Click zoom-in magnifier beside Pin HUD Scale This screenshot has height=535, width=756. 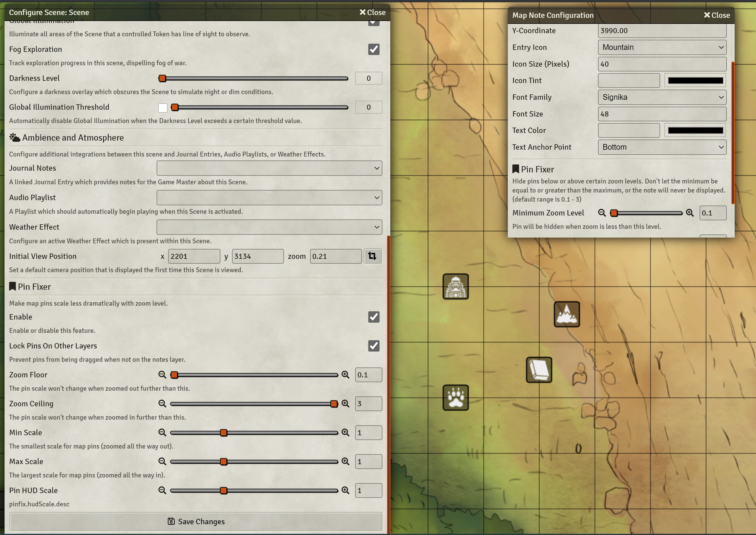coord(345,490)
